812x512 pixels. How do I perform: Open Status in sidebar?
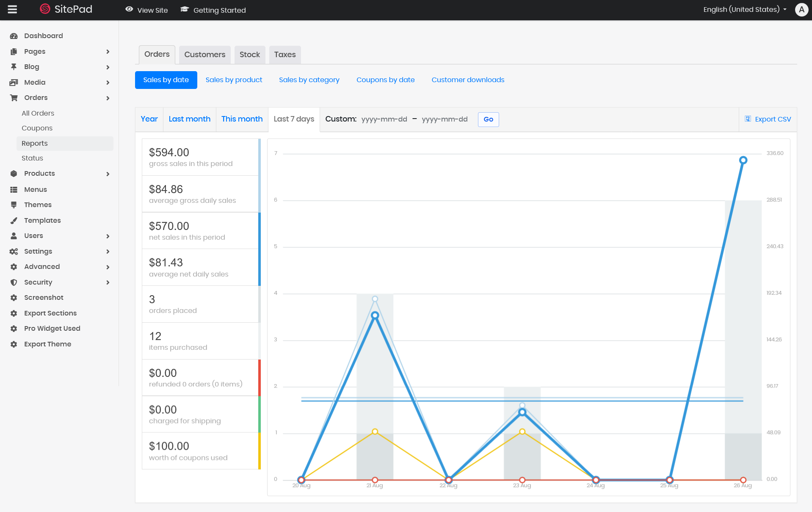click(x=32, y=158)
